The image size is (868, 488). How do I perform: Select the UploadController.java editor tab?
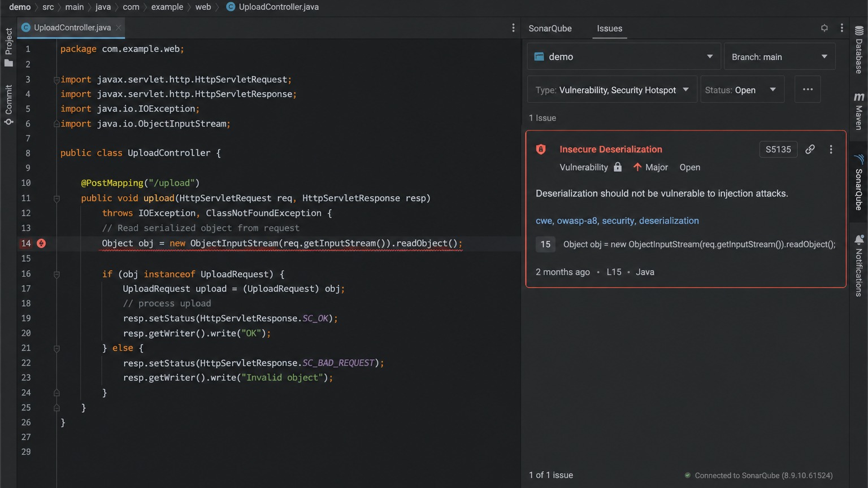tap(72, 28)
